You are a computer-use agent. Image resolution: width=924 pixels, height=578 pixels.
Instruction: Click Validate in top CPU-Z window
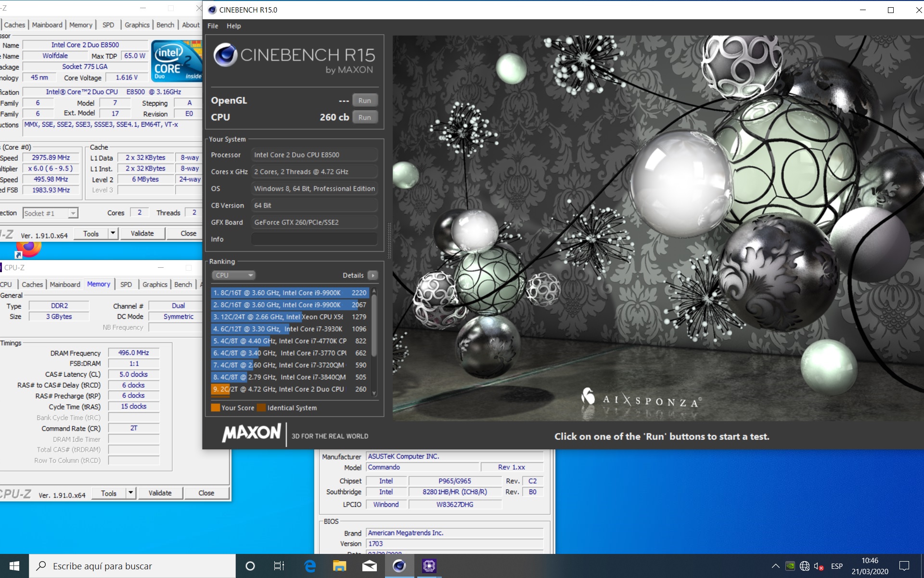(x=142, y=234)
